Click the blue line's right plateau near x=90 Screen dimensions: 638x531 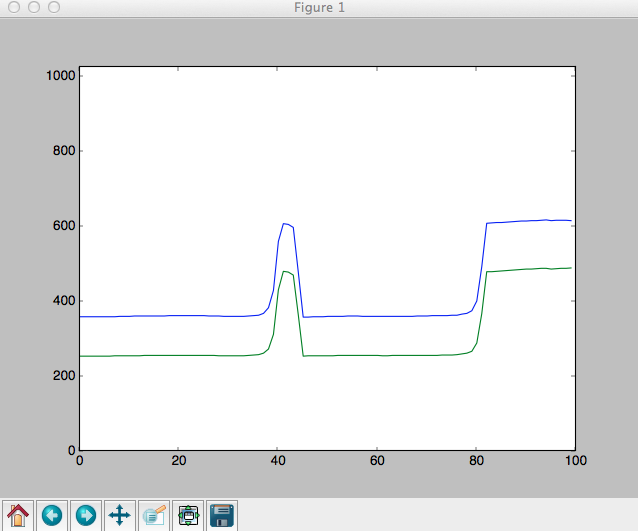[525, 221]
